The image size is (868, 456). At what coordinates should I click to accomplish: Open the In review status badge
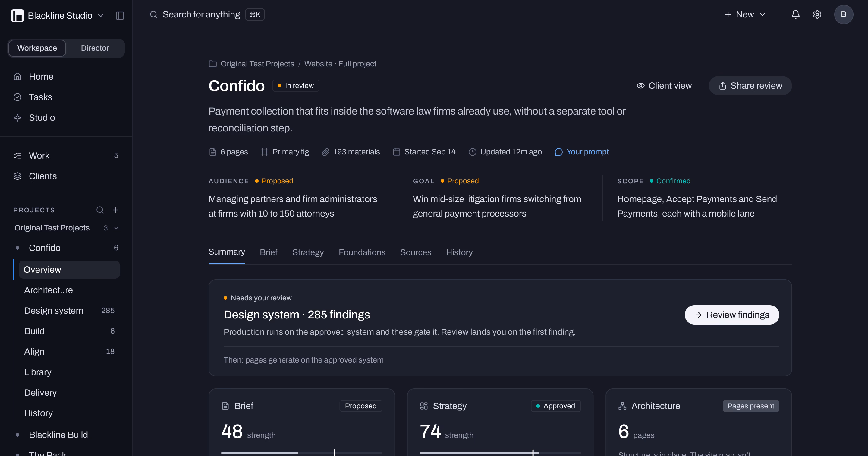click(295, 86)
